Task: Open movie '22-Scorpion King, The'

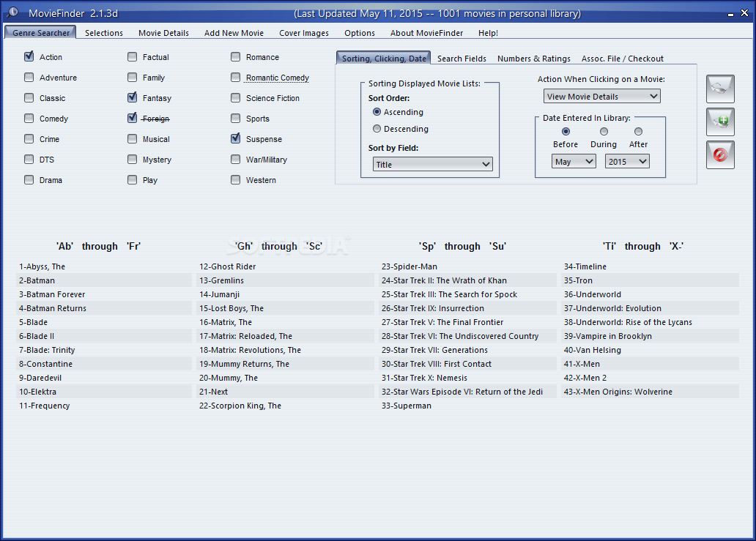Action: point(240,406)
